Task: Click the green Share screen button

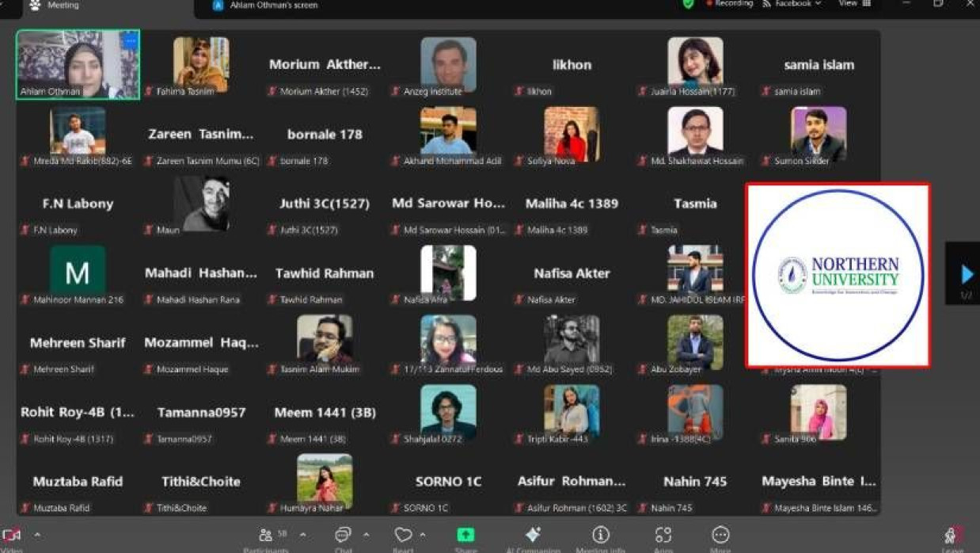Action: [465, 536]
